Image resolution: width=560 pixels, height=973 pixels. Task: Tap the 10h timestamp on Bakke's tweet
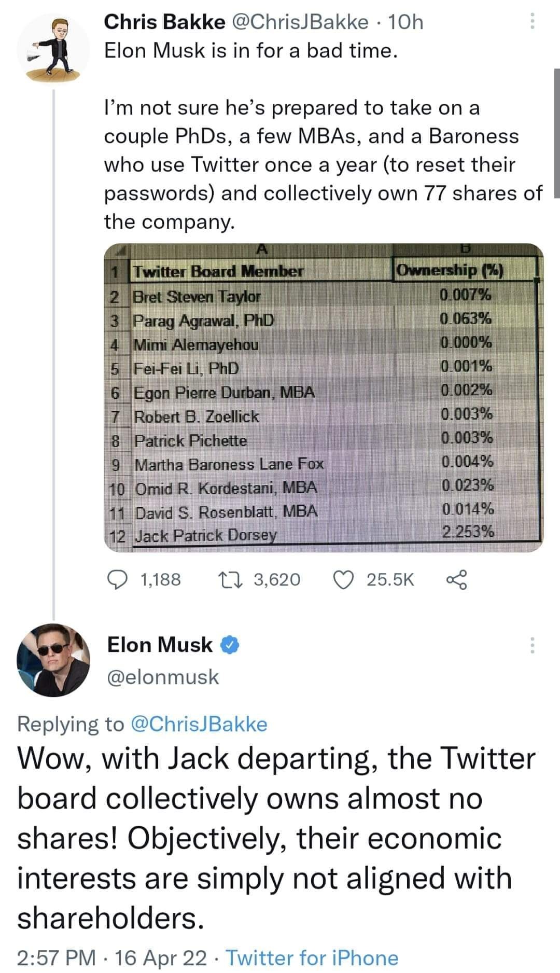pos(405,22)
